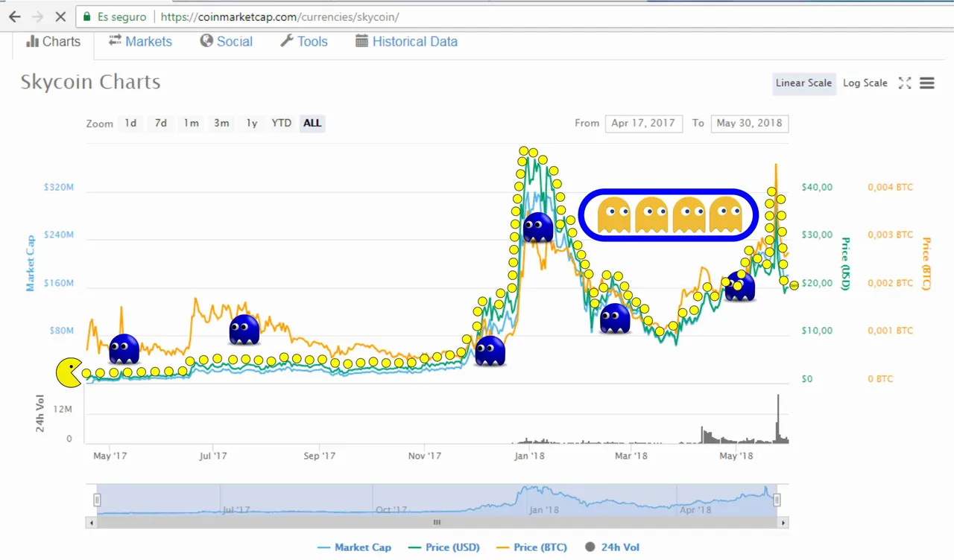Switch to the Social tab
954x560 pixels.
click(x=226, y=42)
